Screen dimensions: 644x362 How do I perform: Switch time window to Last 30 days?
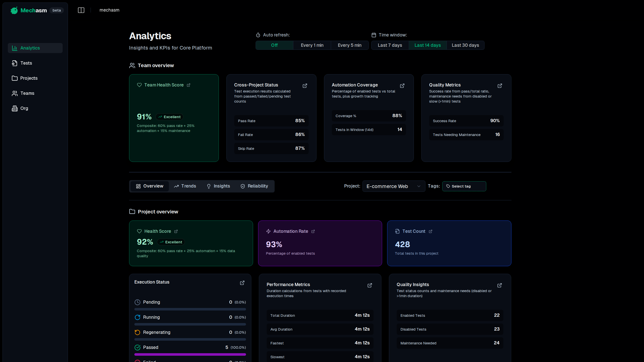coord(465,45)
